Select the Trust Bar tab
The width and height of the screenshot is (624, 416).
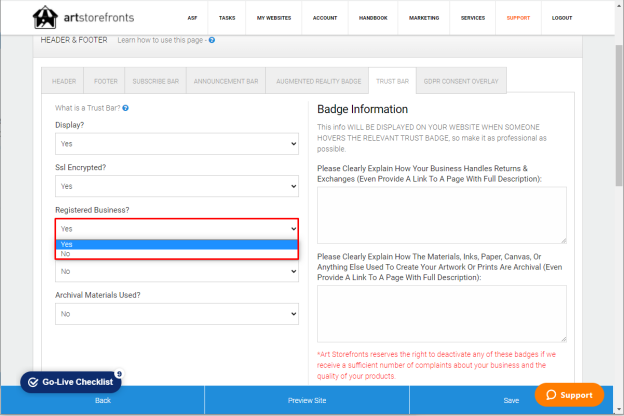pos(392,81)
